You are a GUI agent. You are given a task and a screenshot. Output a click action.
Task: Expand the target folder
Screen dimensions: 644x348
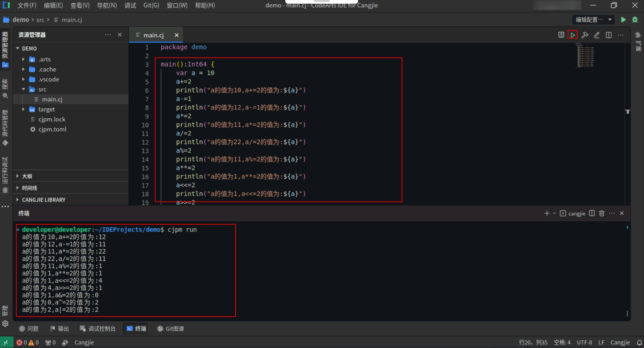(x=23, y=109)
